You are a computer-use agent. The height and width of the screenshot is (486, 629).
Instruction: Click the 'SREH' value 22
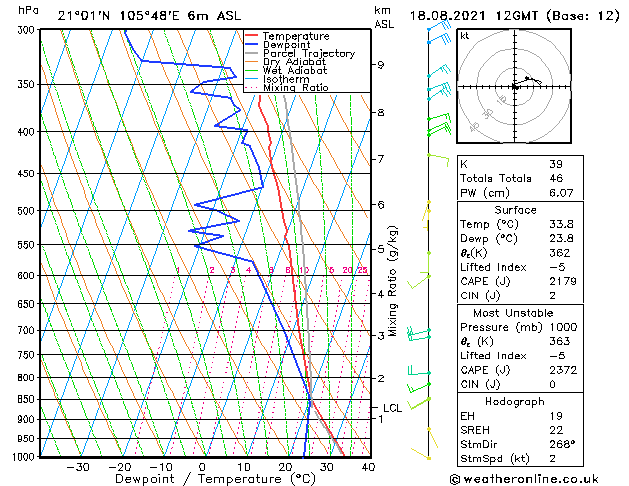point(556,430)
